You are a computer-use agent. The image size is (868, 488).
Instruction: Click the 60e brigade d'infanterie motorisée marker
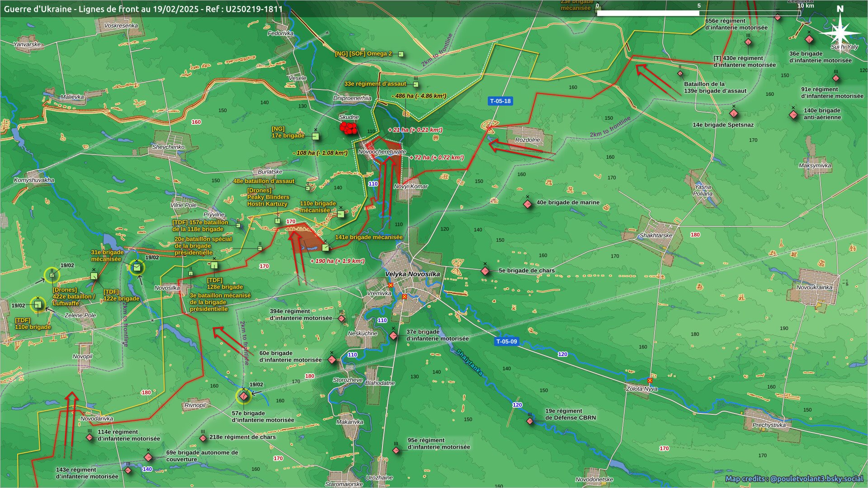click(x=332, y=360)
